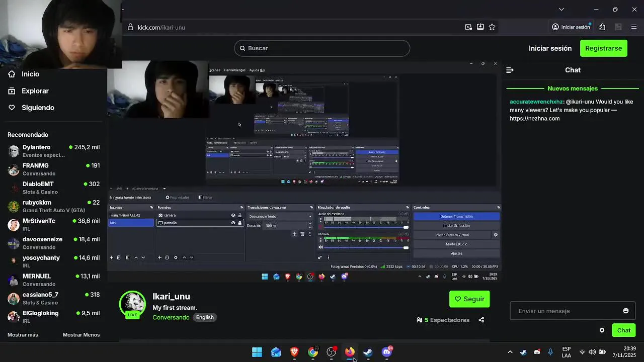Collapse the Kick chat panel icon
This screenshot has height=362, width=644.
pos(510,70)
